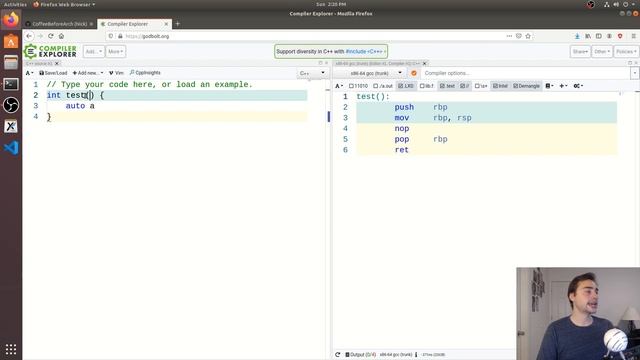Open page actions three-dot menu
Viewport: 640px width, 360px height.
pos(509,36)
